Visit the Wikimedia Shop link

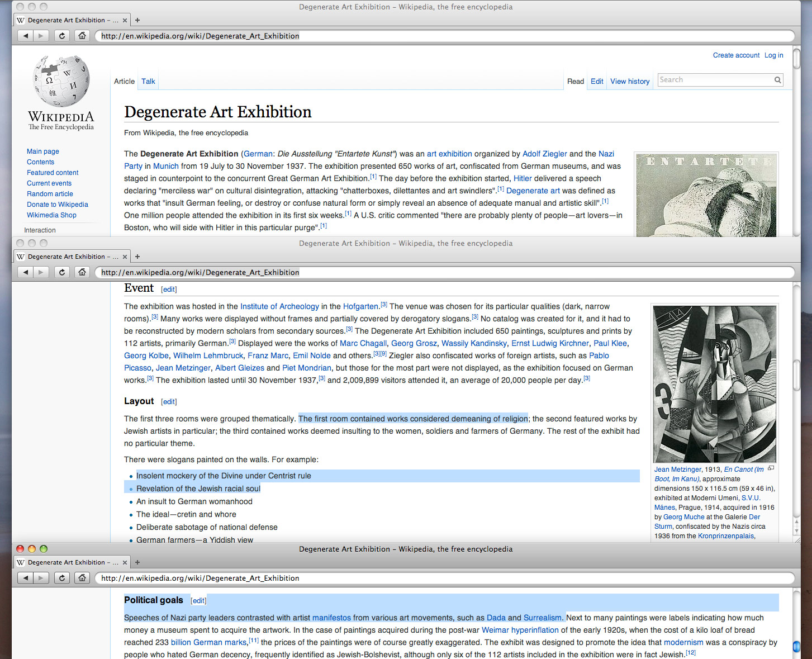tap(51, 215)
